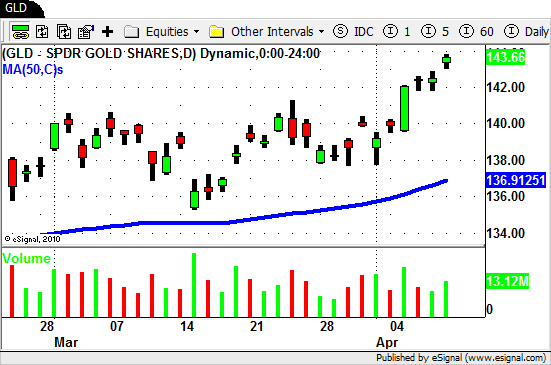Click the green 13.12M volume value

coord(507,281)
